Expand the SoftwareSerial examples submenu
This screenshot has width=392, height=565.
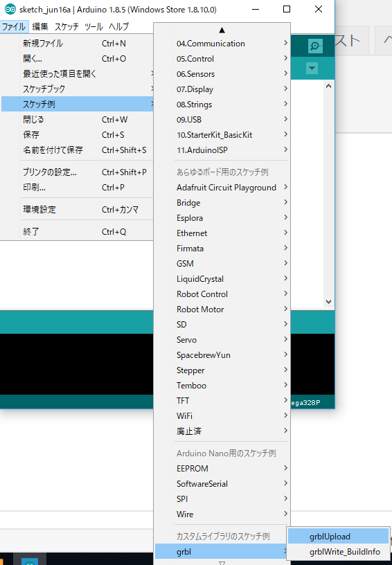tap(222, 484)
